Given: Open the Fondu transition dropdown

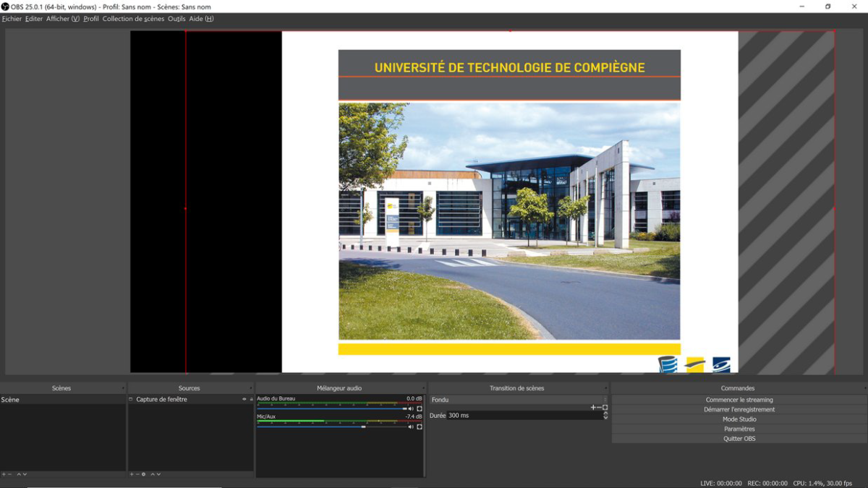Looking at the screenshot, I should 519,400.
